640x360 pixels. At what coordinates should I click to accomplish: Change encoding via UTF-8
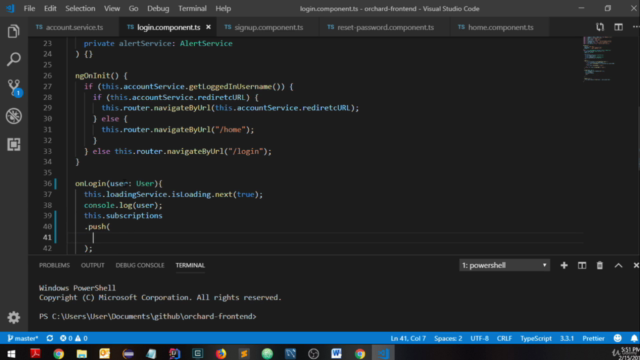pyautogui.click(x=480, y=338)
